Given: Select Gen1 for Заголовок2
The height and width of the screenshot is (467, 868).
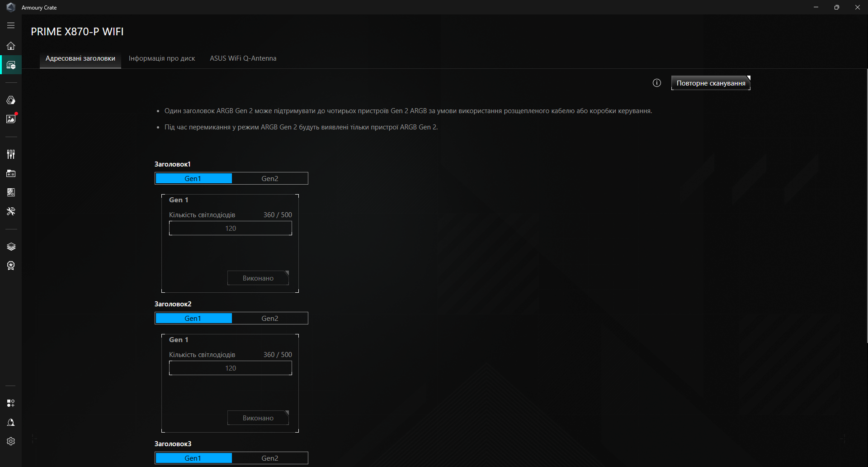Looking at the screenshot, I should pos(193,318).
